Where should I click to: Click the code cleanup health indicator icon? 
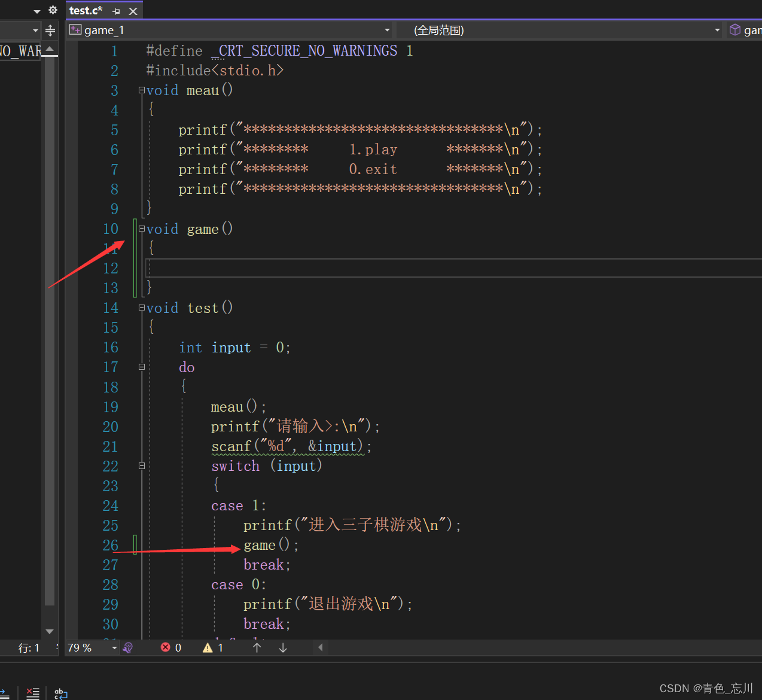[127, 648]
